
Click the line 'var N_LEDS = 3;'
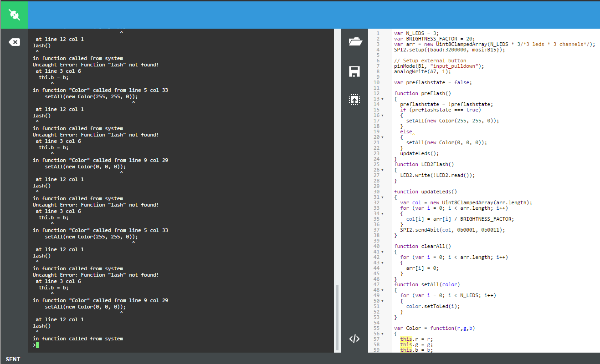416,33
